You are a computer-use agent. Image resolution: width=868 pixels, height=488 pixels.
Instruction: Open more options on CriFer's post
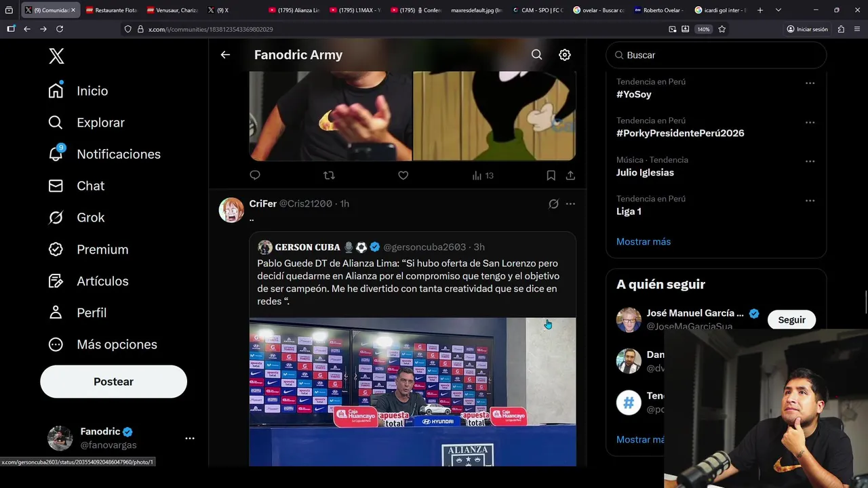tap(570, 204)
